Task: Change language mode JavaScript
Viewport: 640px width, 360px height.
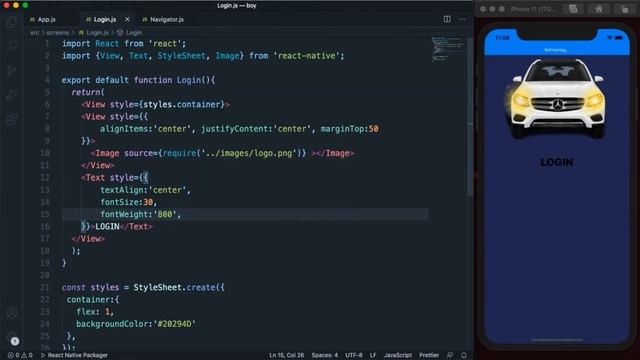Action: tap(398, 355)
